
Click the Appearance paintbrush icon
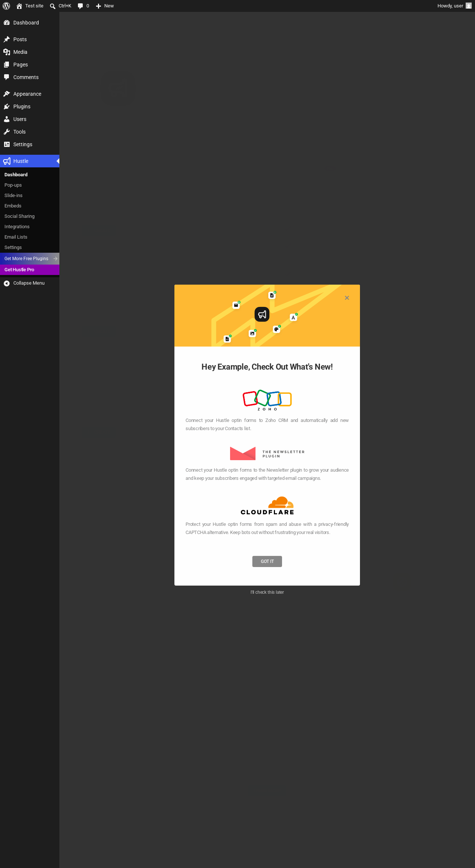tap(7, 94)
